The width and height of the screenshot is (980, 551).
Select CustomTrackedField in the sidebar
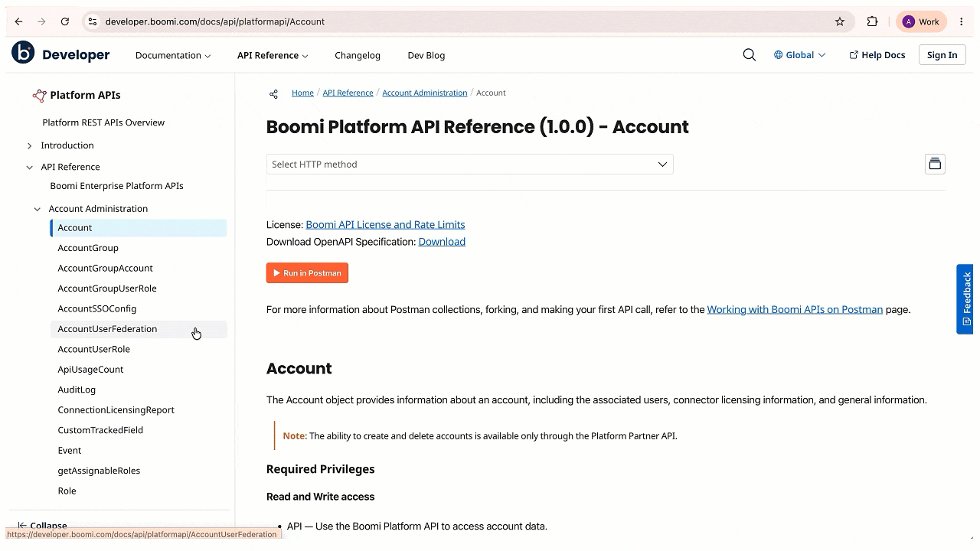(100, 430)
